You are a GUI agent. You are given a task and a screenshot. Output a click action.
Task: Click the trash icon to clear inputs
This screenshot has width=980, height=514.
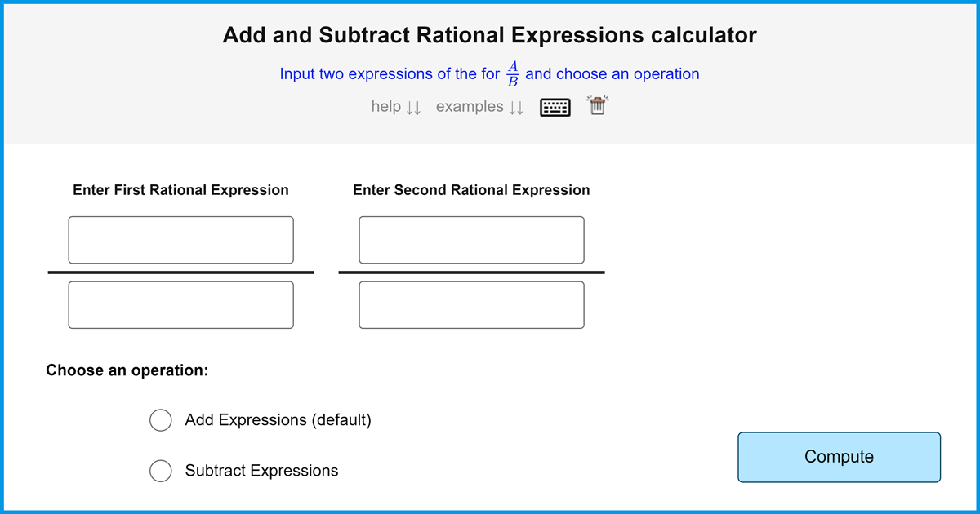point(598,106)
